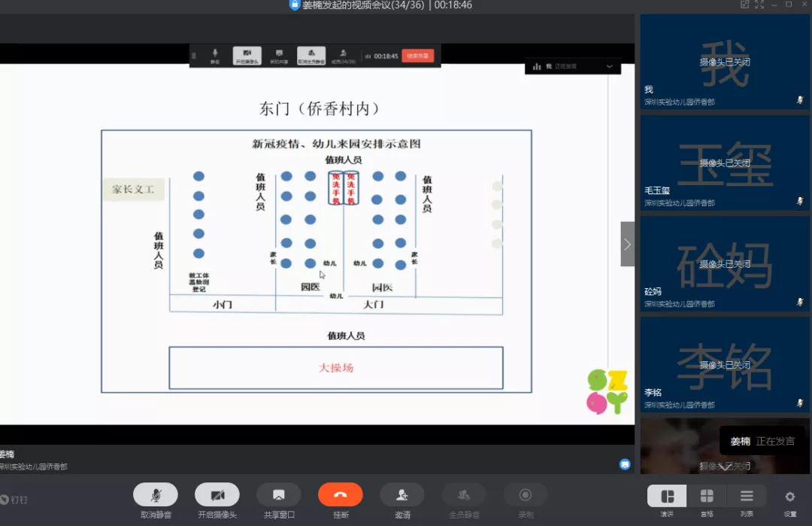This screenshot has width=812, height=526.
Task: Turn on camera with 开启摄像头 button
Action: (x=217, y=495)
